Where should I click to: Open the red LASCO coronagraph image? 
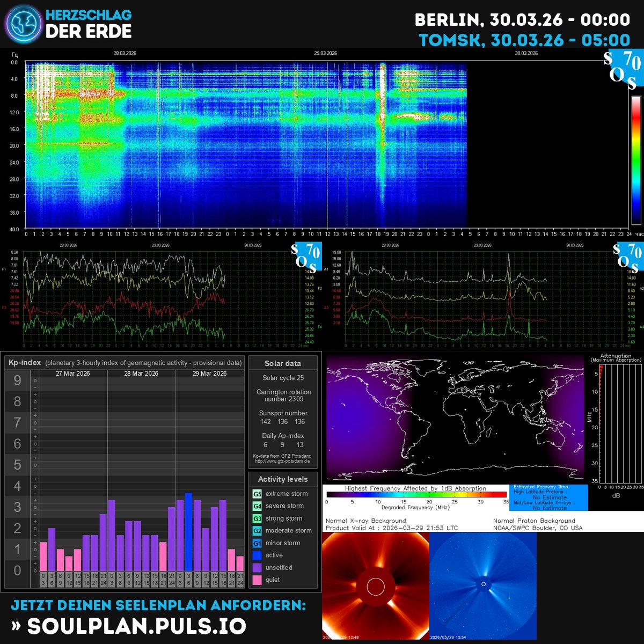[376, 586]
